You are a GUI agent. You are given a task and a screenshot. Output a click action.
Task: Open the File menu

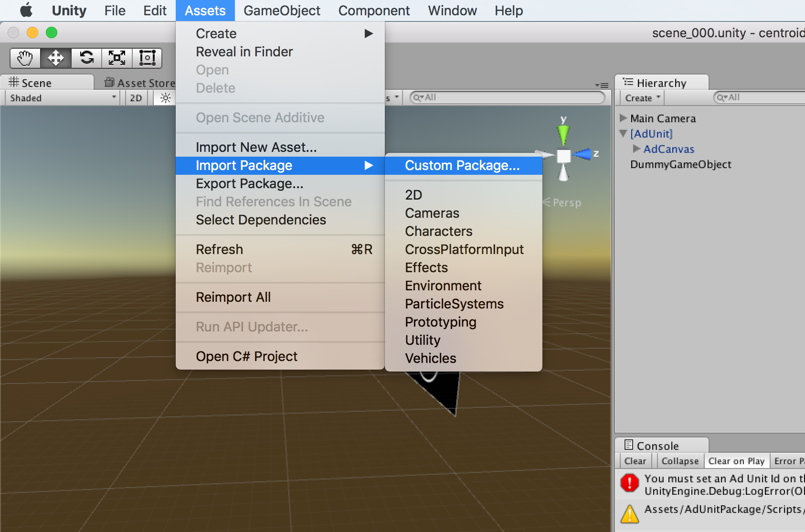(115, 11)
